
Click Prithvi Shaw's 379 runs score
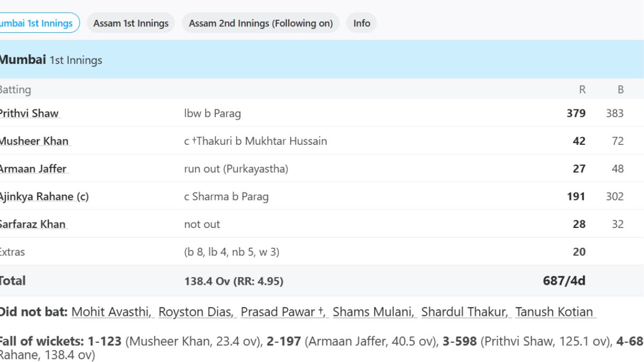click(576, 113)
